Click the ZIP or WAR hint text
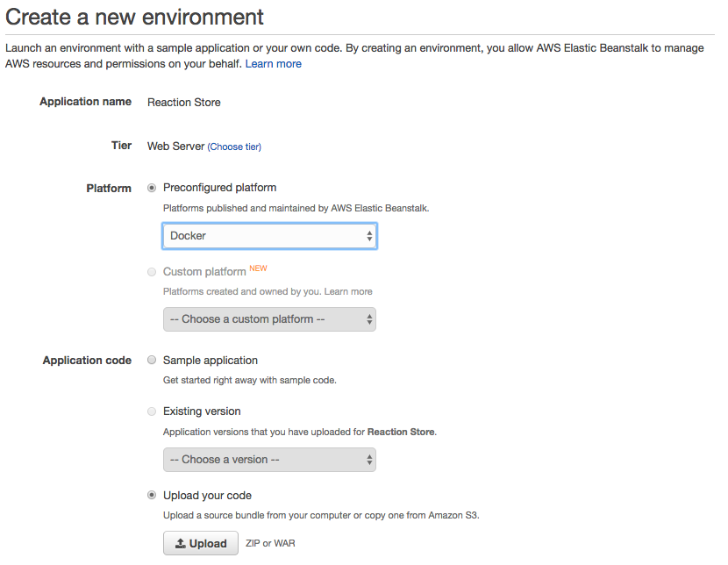Image resolution: width=728 pixels, height=565 pixels. point(270,544)
